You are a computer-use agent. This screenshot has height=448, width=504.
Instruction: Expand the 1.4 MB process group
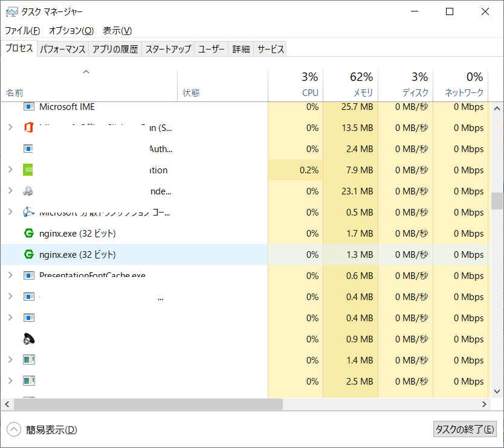point(10,360)
